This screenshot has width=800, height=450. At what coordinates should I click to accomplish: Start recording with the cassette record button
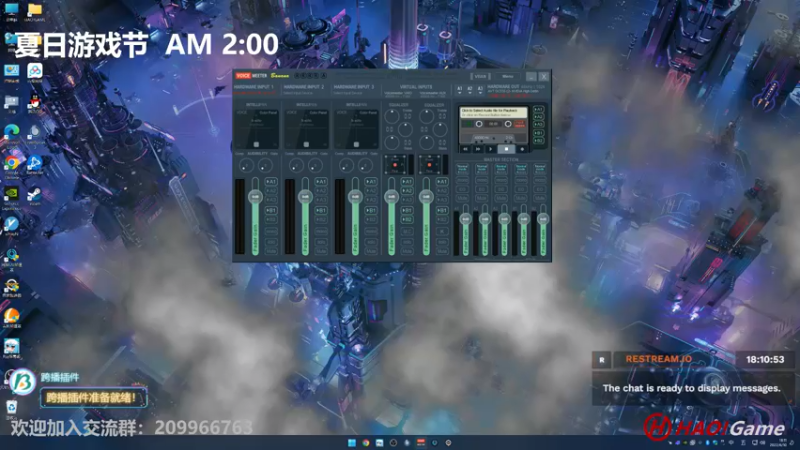coord(521,149)
